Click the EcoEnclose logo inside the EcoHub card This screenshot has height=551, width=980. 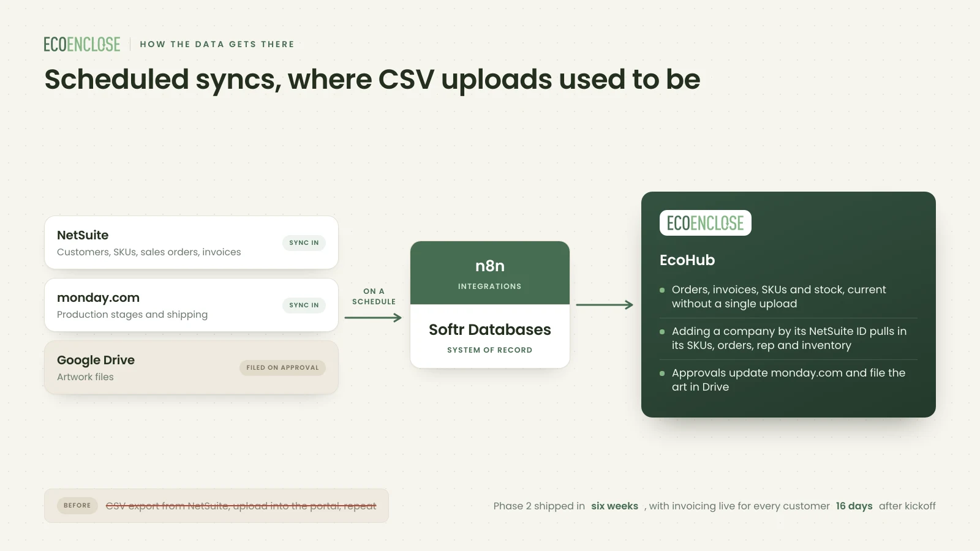[706, 223]
